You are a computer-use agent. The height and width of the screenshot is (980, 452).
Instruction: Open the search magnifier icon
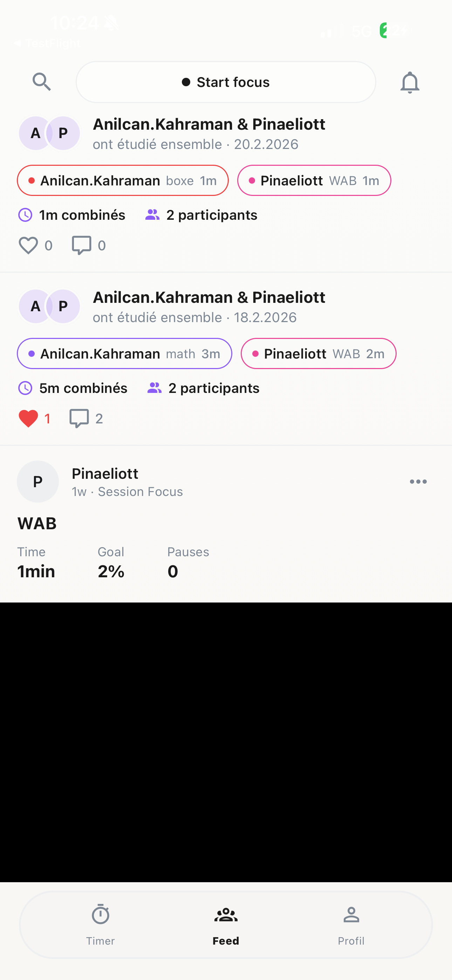pyautogui.click(x=41, y=82)
